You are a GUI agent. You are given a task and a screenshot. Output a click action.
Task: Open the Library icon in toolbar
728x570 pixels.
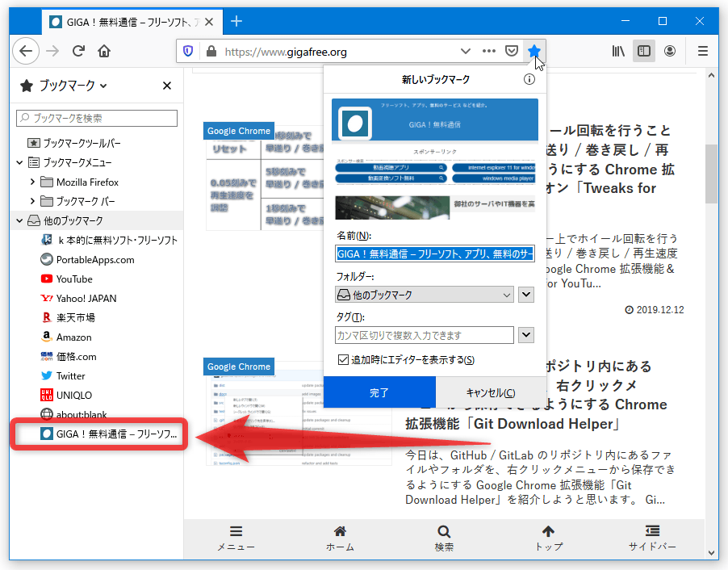pos(618,51)
